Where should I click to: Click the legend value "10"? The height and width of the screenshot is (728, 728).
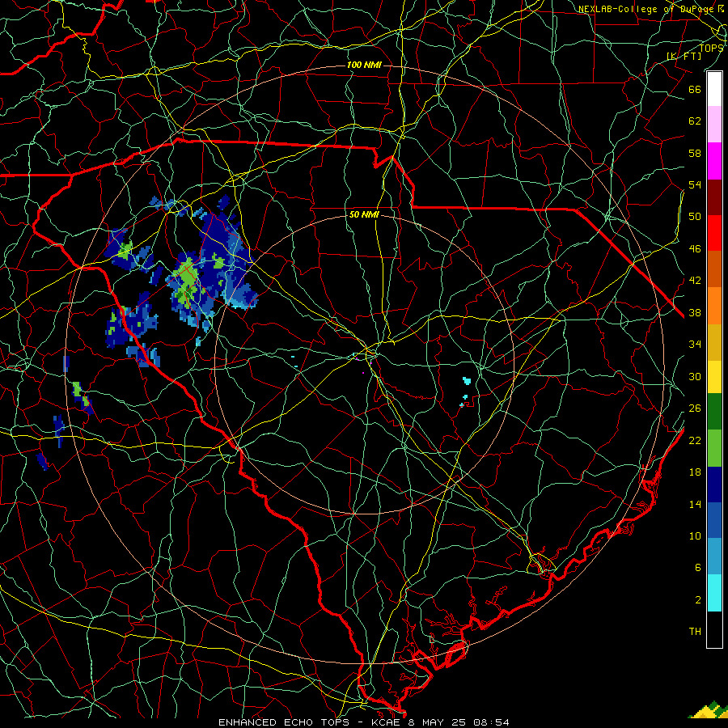point(695,535)
